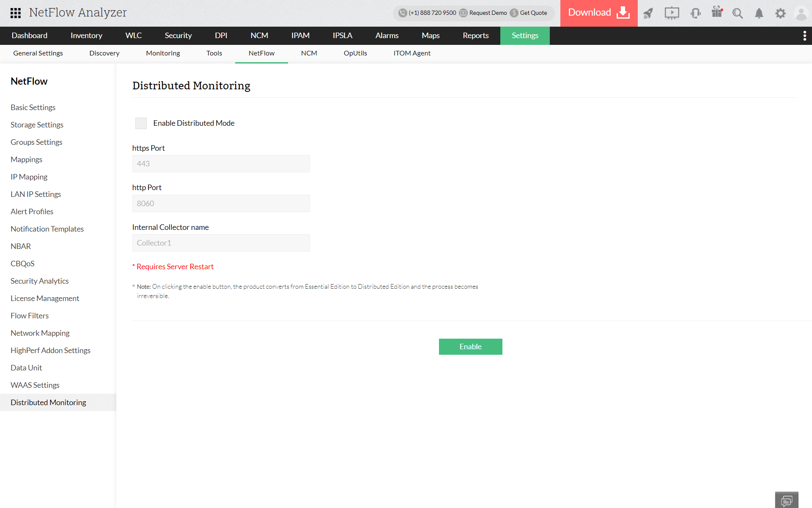Click Request Demo in the header
Image resolution: width=812 pixels, height=508 pixels.
click(x=488, y=13)
